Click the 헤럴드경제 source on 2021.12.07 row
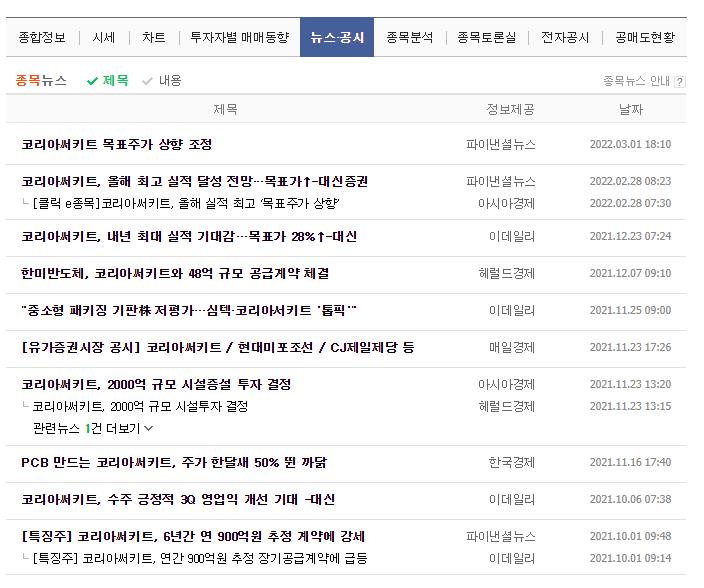704x588 pixels. click(x=506, y=273)
